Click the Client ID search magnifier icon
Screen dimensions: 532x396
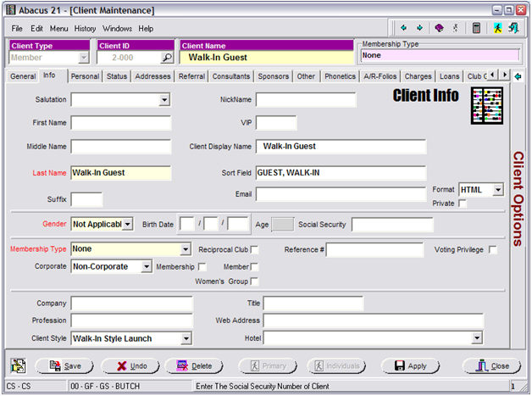click(x=167, y=58)
